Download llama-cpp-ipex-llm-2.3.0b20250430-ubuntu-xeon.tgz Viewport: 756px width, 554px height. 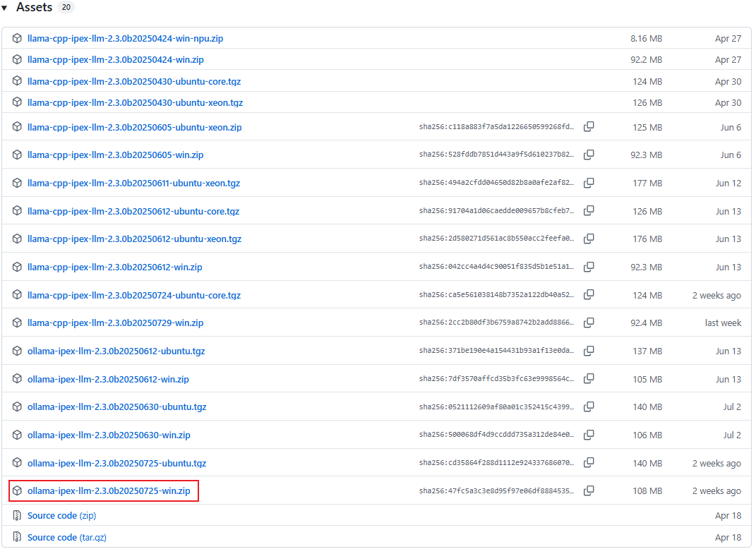[x=135, y=103]
